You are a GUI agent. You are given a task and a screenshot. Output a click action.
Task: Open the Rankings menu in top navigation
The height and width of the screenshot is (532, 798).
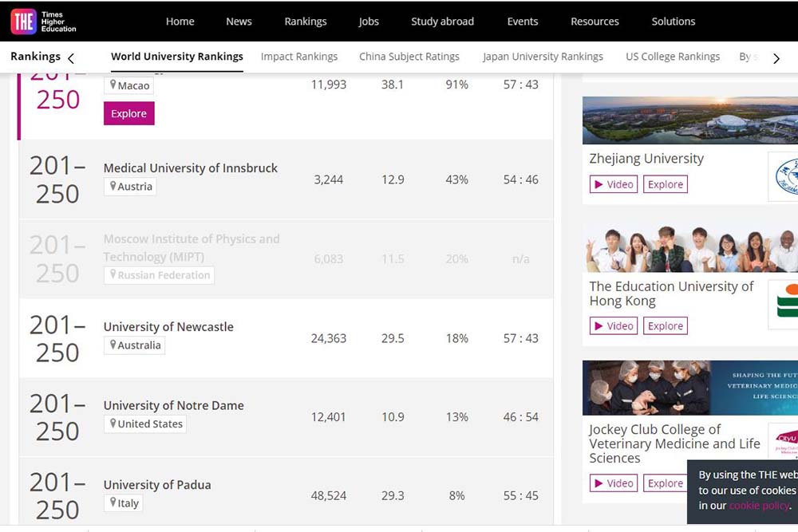pyautogui.click(x=305, y=22)
